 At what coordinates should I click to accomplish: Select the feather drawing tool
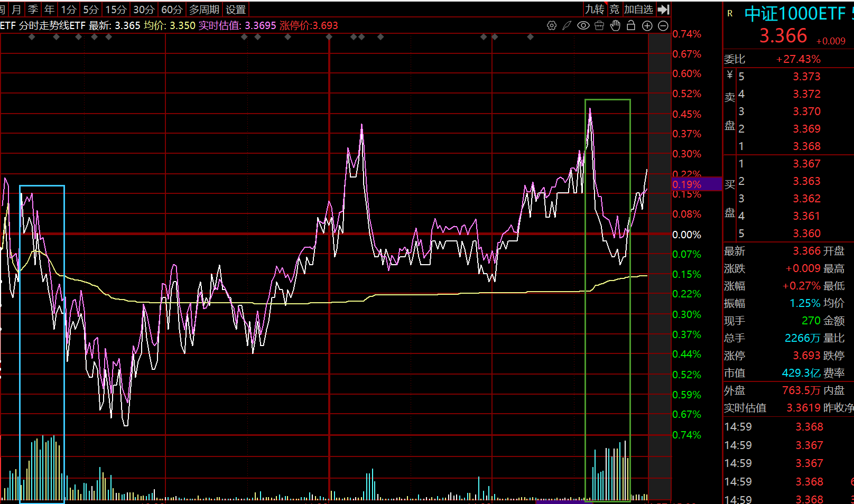point(567,25)
